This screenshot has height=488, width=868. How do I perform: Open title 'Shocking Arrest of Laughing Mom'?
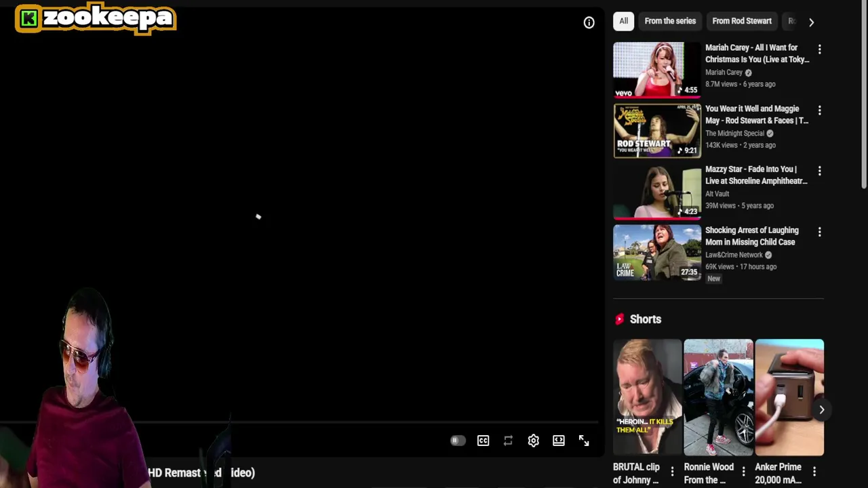pos(751,236)
